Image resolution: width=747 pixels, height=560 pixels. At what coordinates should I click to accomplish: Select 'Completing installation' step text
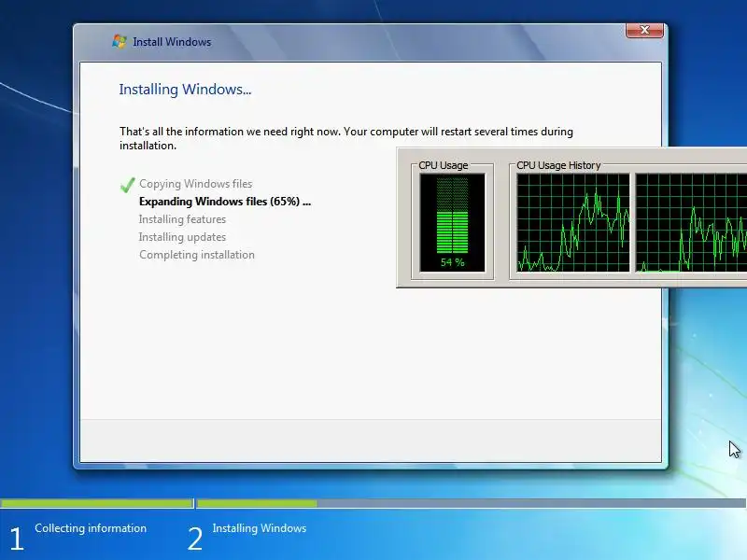coord(197,255)
